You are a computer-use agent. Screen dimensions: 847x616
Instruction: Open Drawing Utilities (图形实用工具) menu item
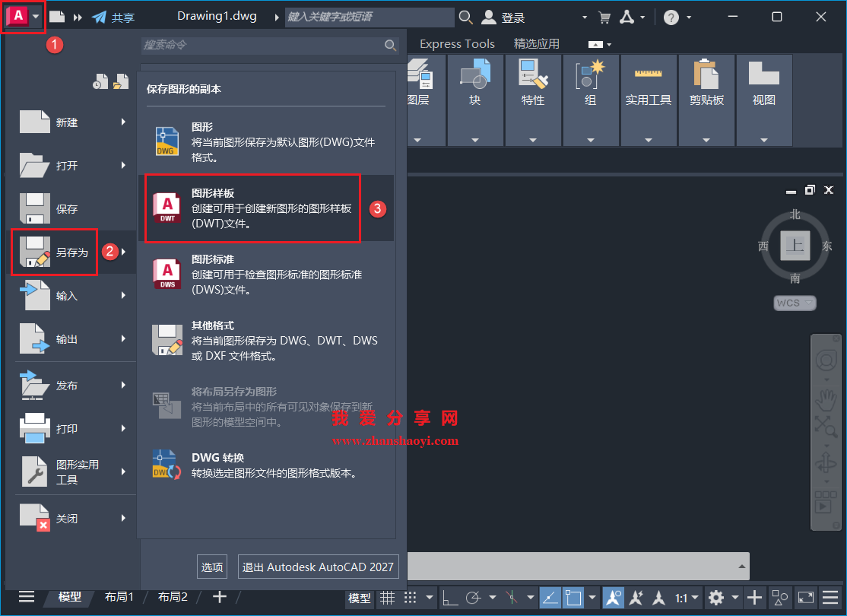click(x=73, y=472)
